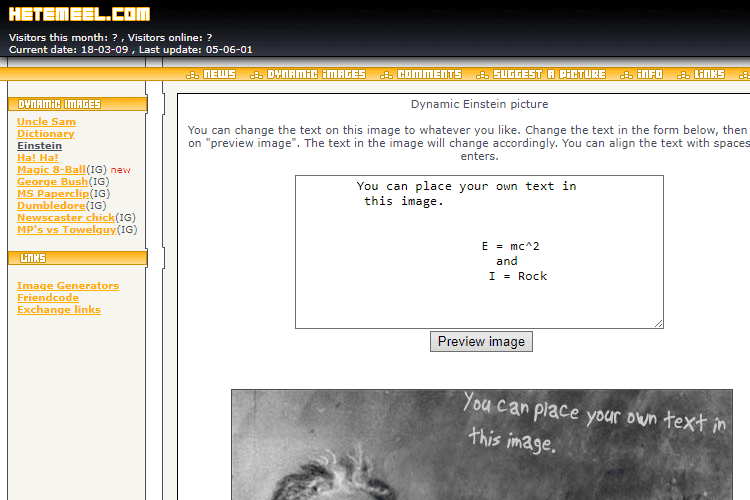This screenshot has width=750, height=500.
Task: Open the Magic 8-Ball link
Action: (52, 169)
